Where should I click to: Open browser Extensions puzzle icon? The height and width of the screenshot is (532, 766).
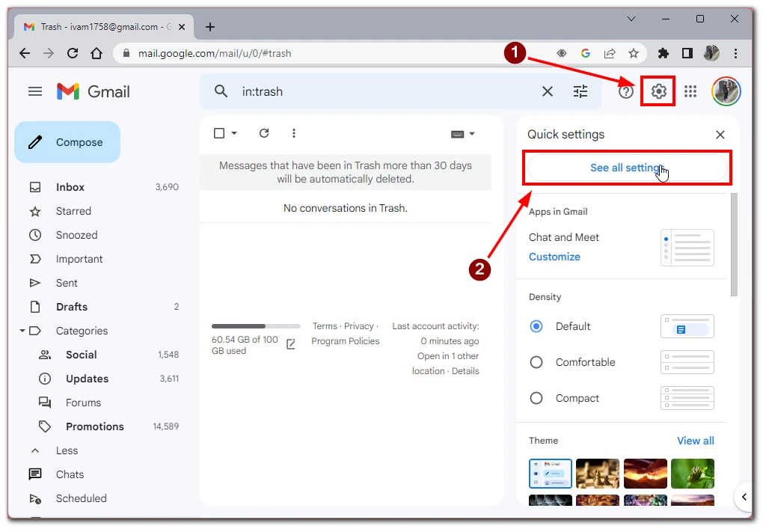click(663, 53)
